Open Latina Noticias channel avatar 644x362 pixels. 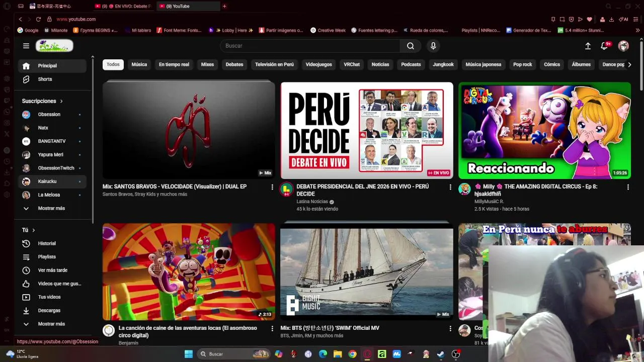pyautogui.click(x=286, y=189)
